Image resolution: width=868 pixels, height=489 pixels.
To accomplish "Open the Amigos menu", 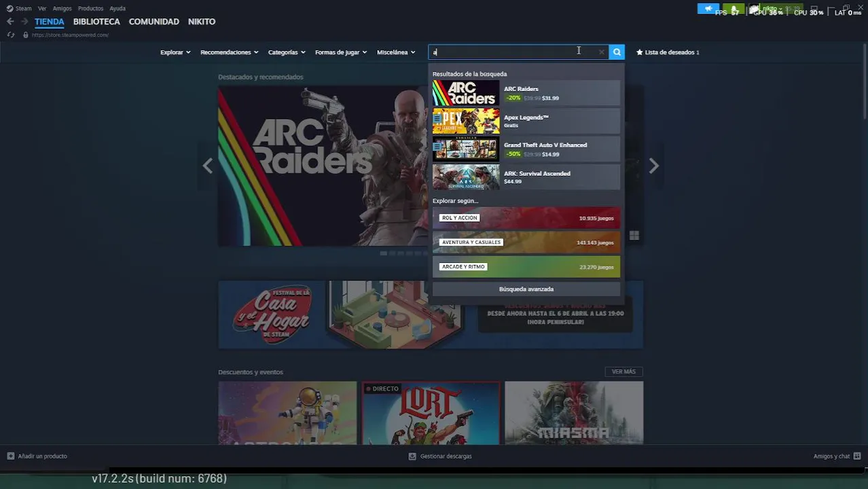I will (62, 9).
